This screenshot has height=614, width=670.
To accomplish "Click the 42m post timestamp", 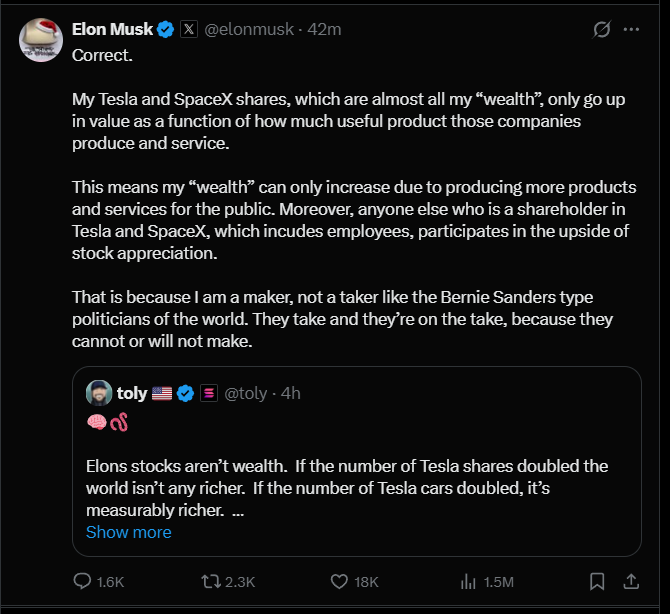I will pos(325,29).
